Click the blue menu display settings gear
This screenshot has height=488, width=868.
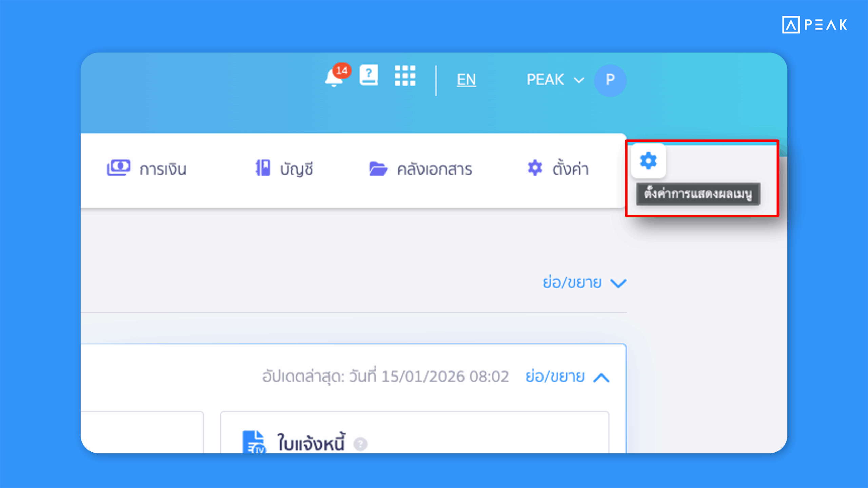point(648,161)
